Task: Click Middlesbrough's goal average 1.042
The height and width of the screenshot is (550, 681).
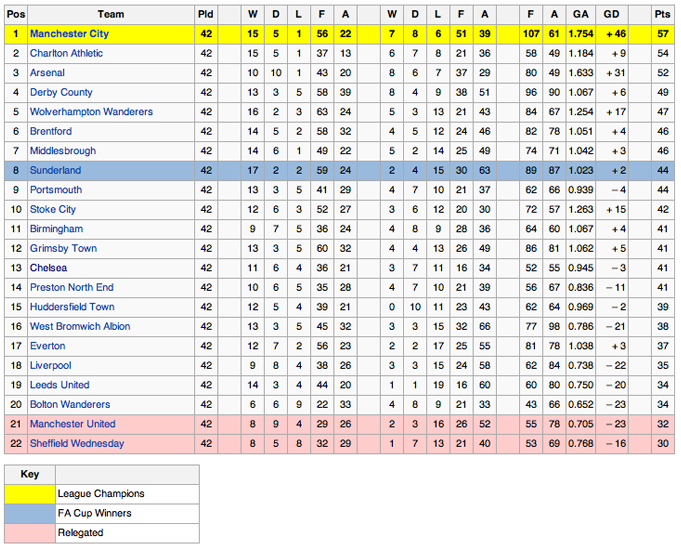Action: [581, 151]
